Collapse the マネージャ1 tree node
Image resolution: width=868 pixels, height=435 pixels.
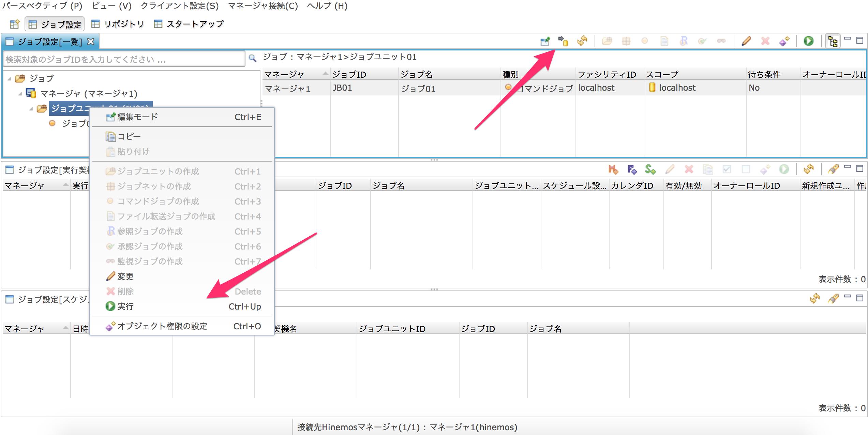point(20,94)
